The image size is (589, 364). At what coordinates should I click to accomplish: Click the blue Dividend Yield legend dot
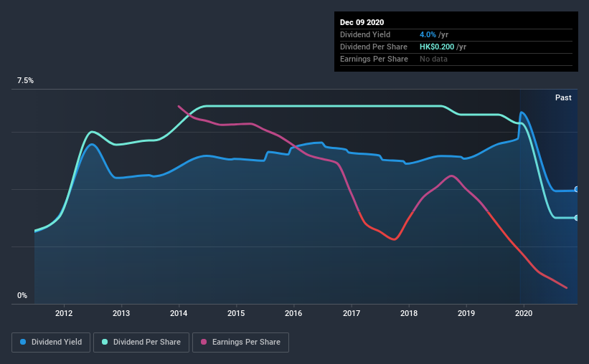coord(23,342)
